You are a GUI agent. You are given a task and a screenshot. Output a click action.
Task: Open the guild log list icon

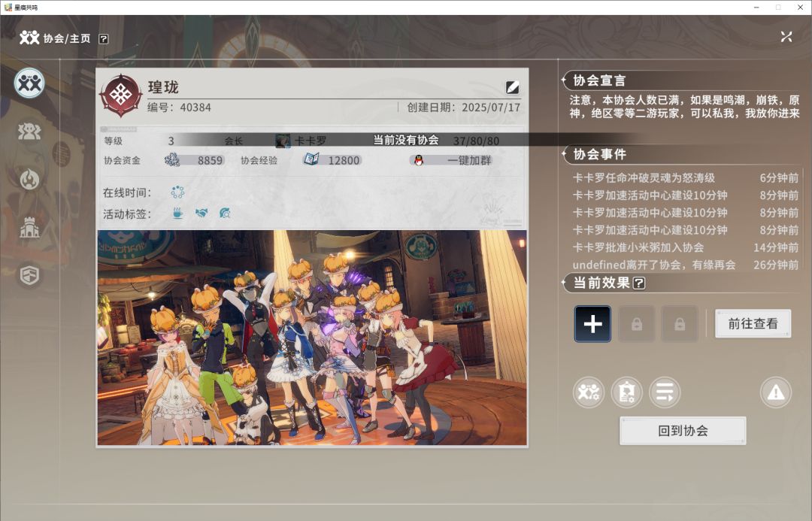click(665, 392)
